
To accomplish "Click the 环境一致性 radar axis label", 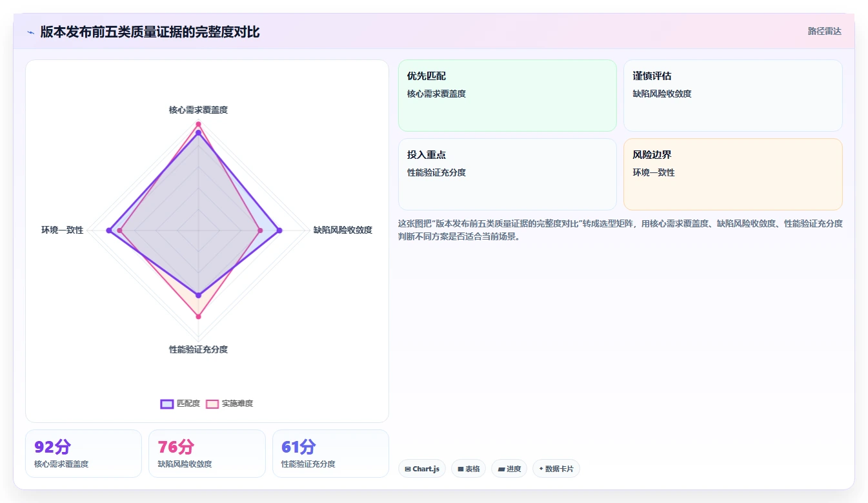I will [63, 230].
